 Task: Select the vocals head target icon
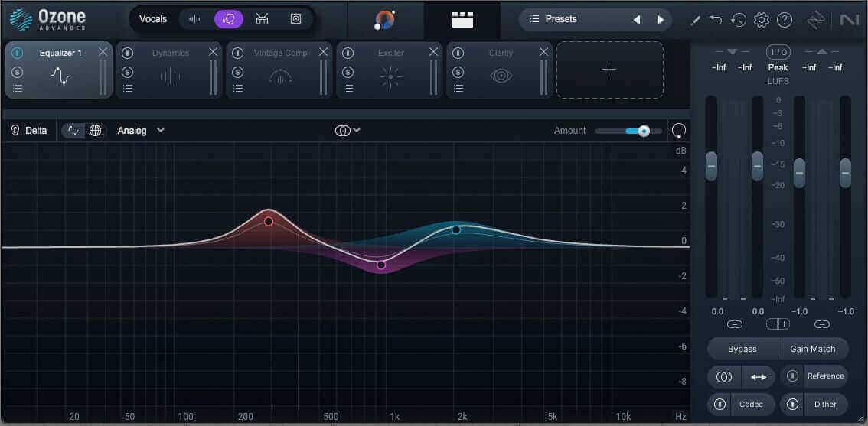pos(229,19)
